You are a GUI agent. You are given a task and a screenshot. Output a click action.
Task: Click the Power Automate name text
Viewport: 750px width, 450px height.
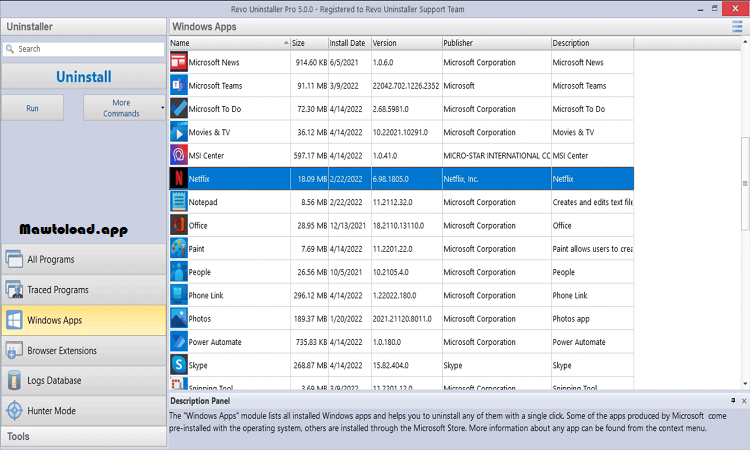[x=215, y=342]
